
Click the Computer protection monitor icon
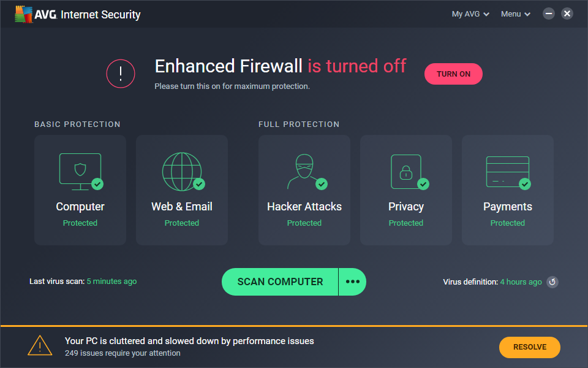[80, 171]
